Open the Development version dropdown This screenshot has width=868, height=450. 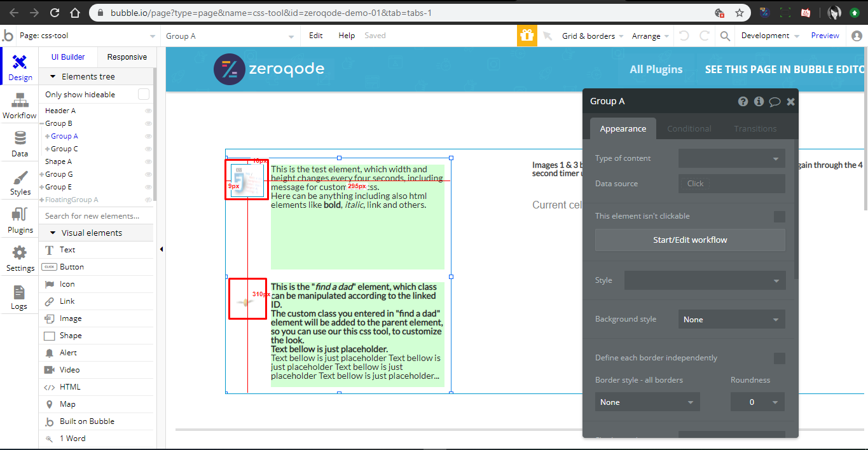click(770, 36)
